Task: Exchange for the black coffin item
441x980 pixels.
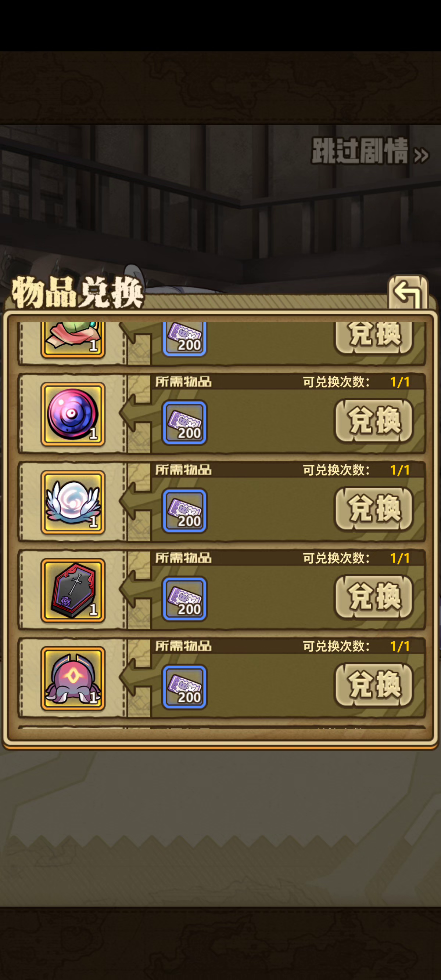Action: (374, 597)
